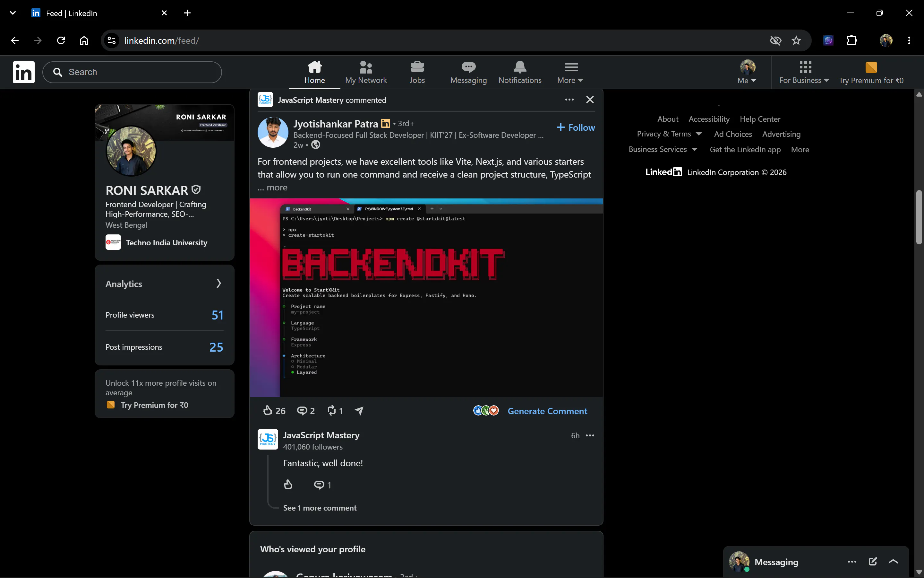Open the Me profile dropdown
924x578 pixels.
point(747,72)
